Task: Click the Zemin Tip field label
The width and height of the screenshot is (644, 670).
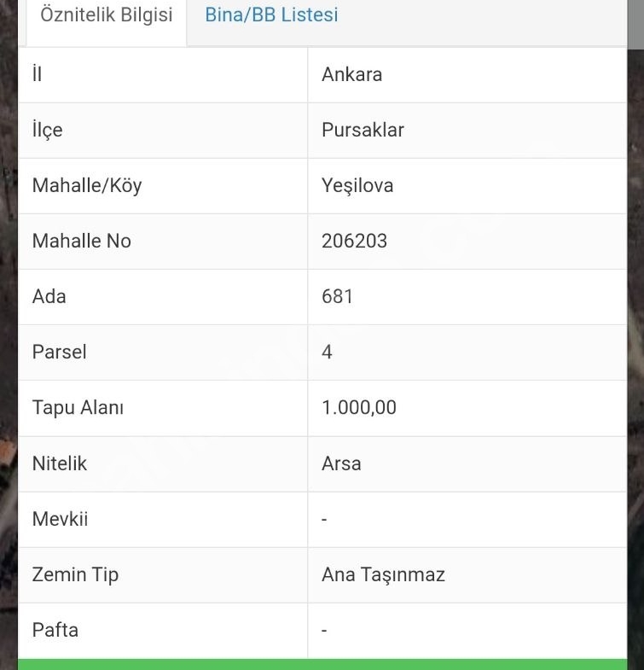Action: (75, 574)
